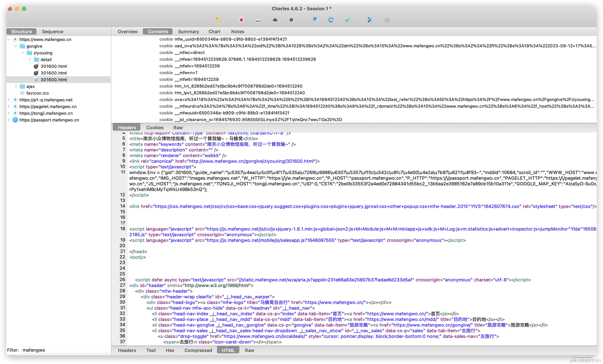Expand the https://tongji.mafengwo.cn node
The width and height of the screenshot is (603, 364).
tap(9, 113)
